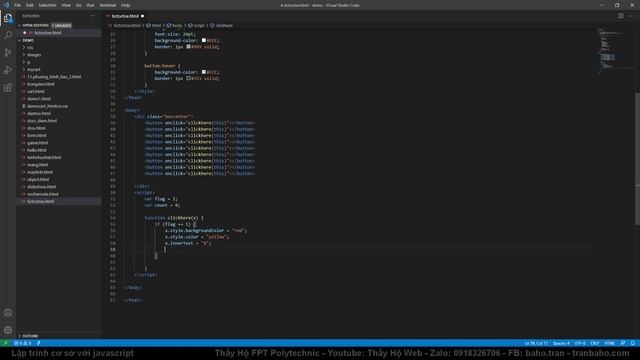Open the Run and Debug view
This screenshot has width=640, height=360.
8,70
